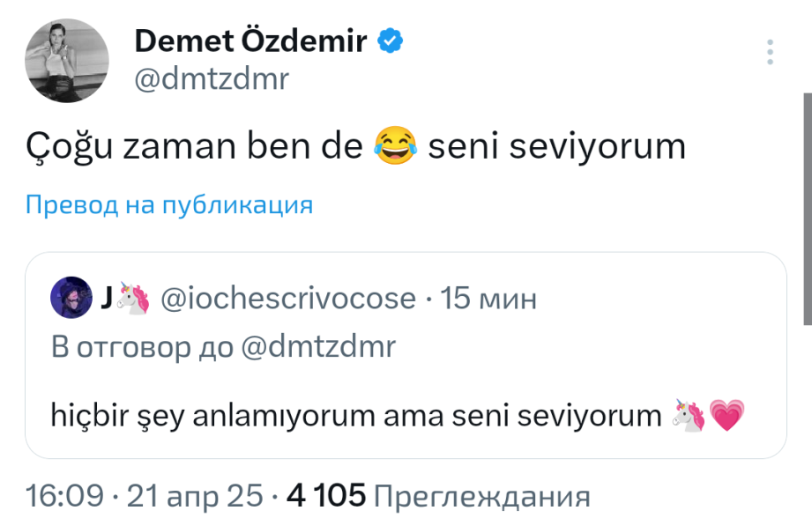Click the unicorn emoji in quoted text

tap(689, 416)
